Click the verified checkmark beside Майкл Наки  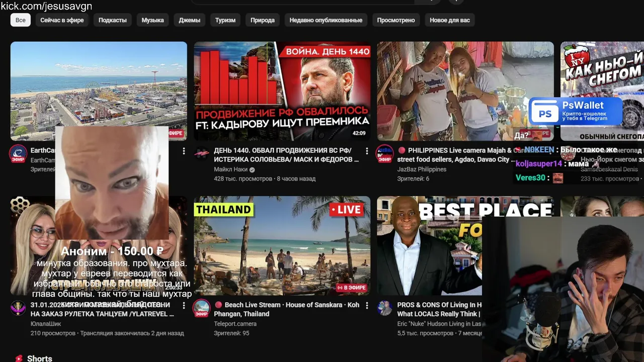coord(252,170)
